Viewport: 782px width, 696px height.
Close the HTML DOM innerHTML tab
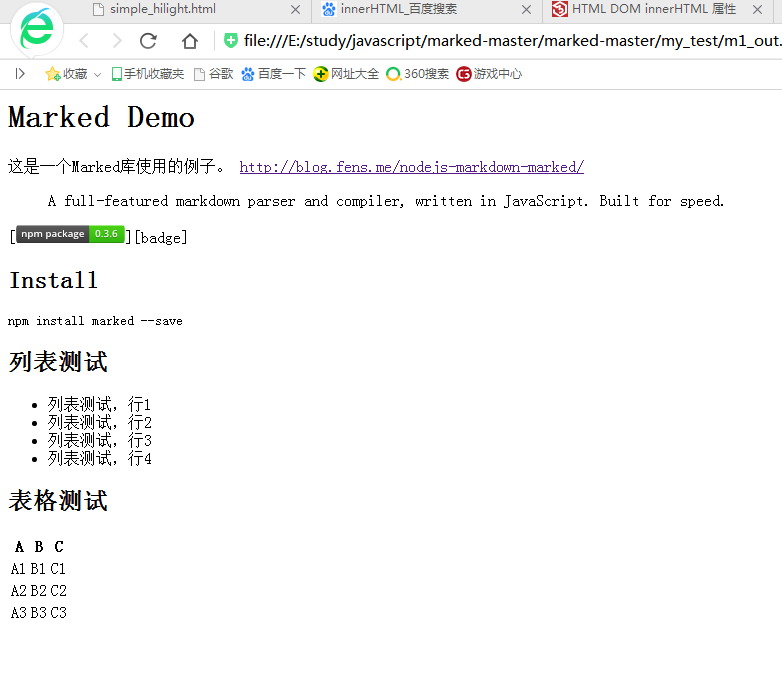pos(757,9)
